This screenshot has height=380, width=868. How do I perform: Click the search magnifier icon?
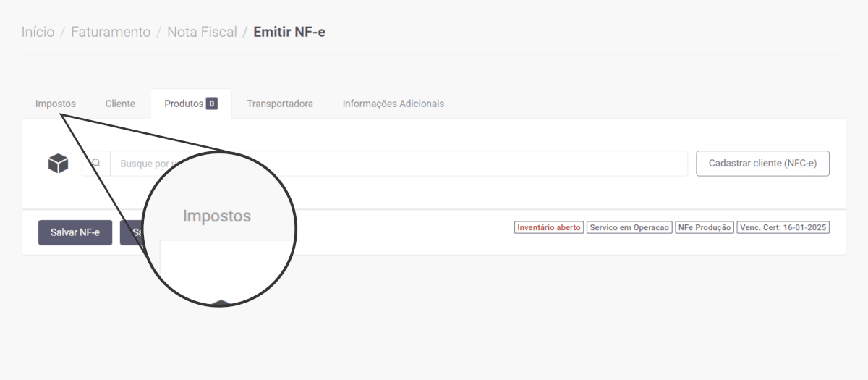[x=96, y=164]
